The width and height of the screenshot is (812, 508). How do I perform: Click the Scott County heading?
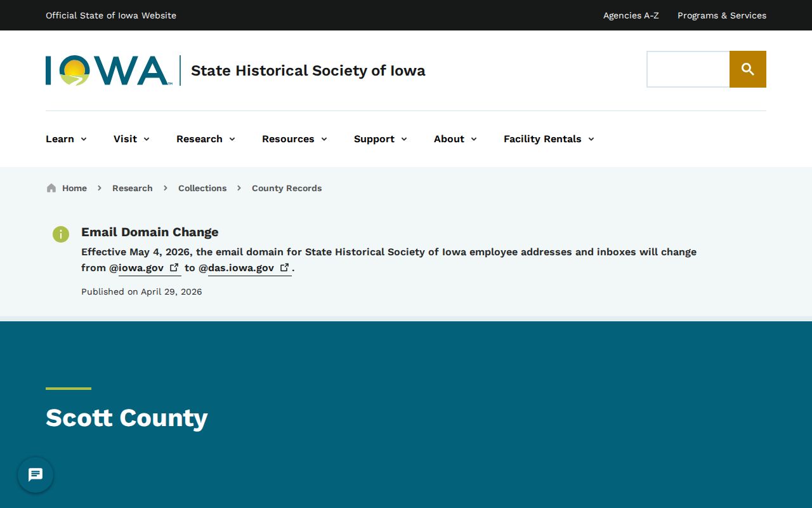click(127, 418)
